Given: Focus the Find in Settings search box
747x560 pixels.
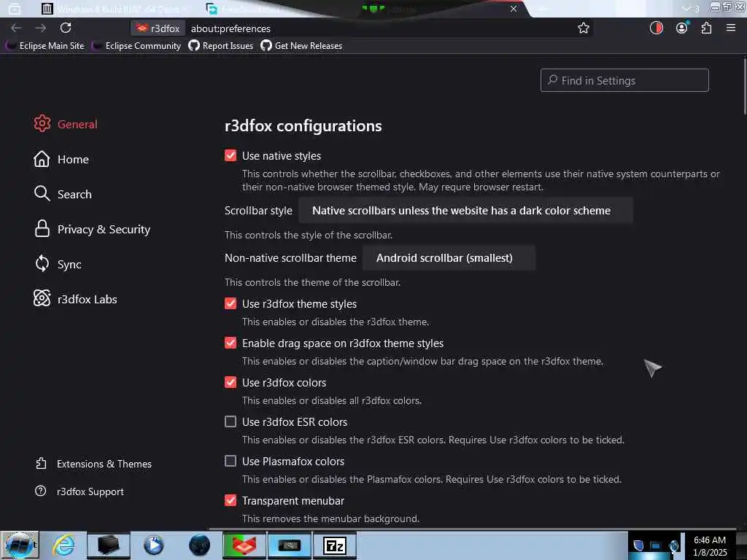Looking at the screenshot, I should point(624,80).
